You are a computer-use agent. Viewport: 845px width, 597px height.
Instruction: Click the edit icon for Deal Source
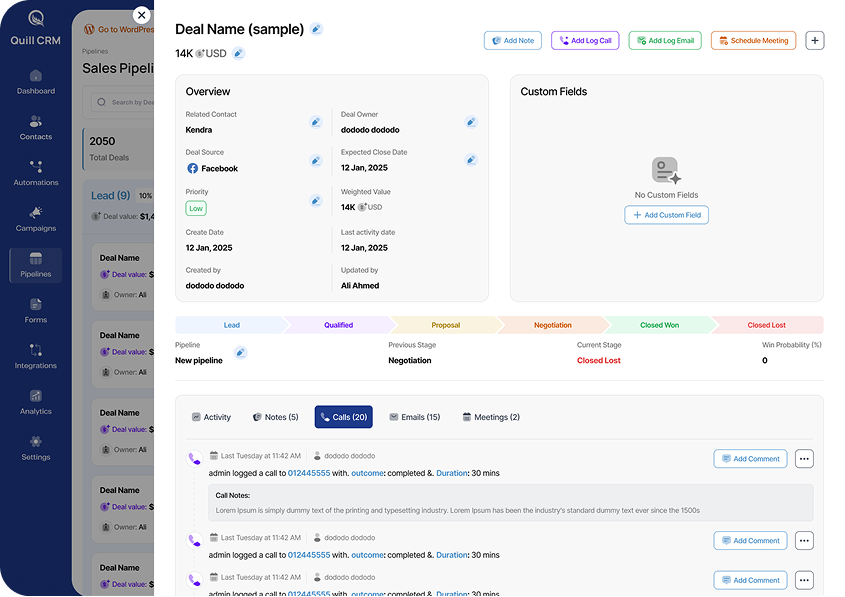pos(315,161)
